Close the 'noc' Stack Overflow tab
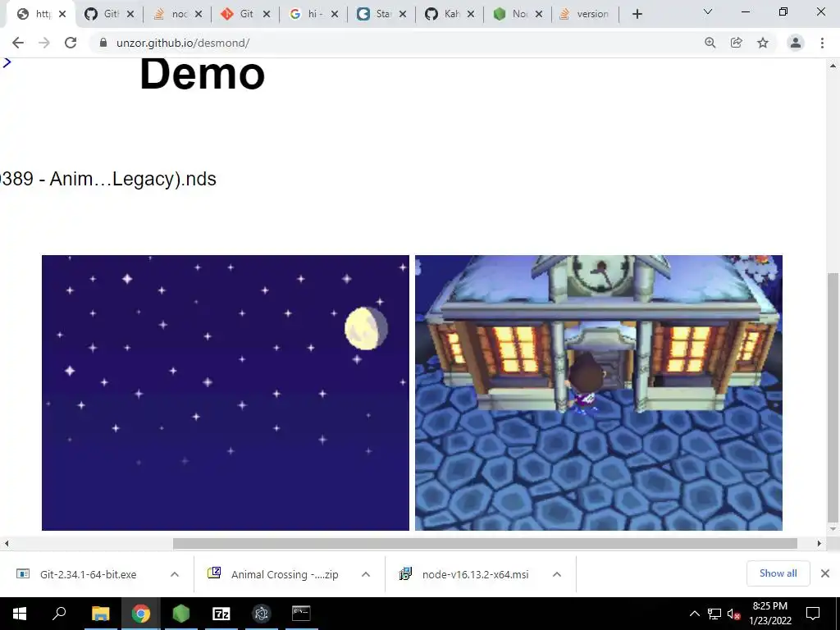 point(199,14)
